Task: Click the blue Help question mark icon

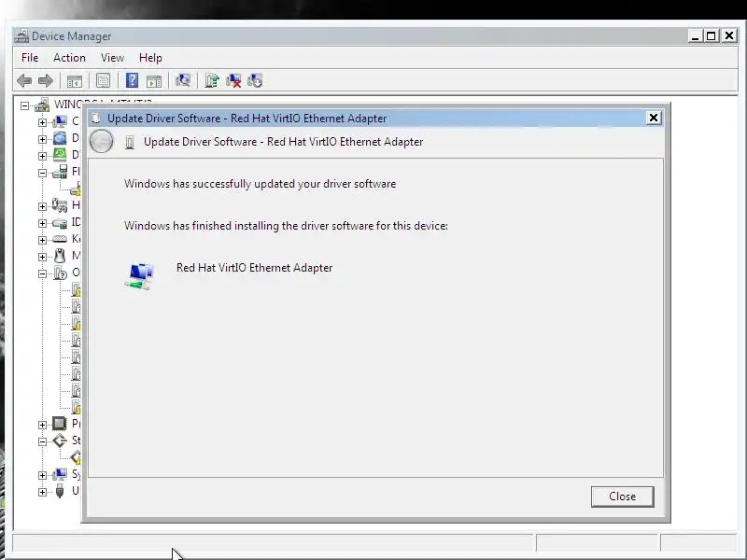Action: click(132, 80)
